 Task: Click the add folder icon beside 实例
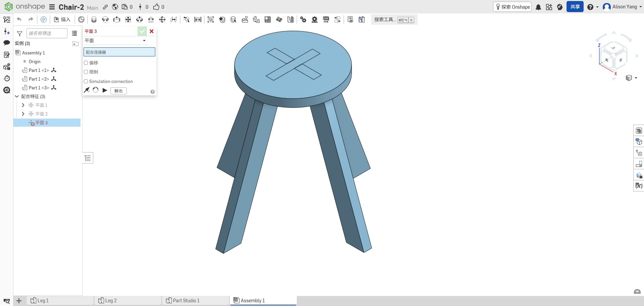point(75,44)
